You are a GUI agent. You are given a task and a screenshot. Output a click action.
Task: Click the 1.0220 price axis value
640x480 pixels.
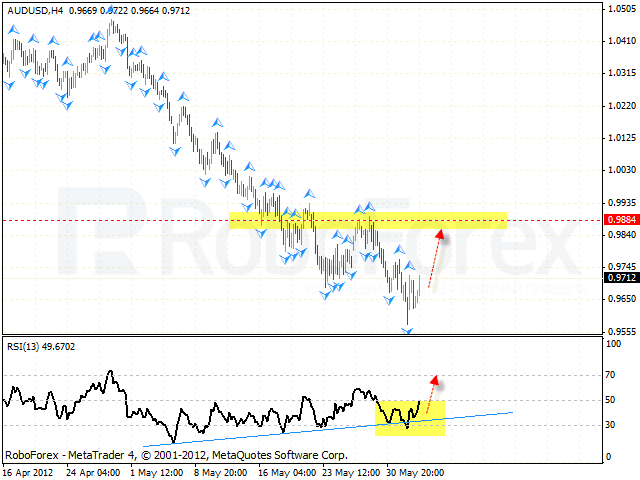click(x=622, y=106)
